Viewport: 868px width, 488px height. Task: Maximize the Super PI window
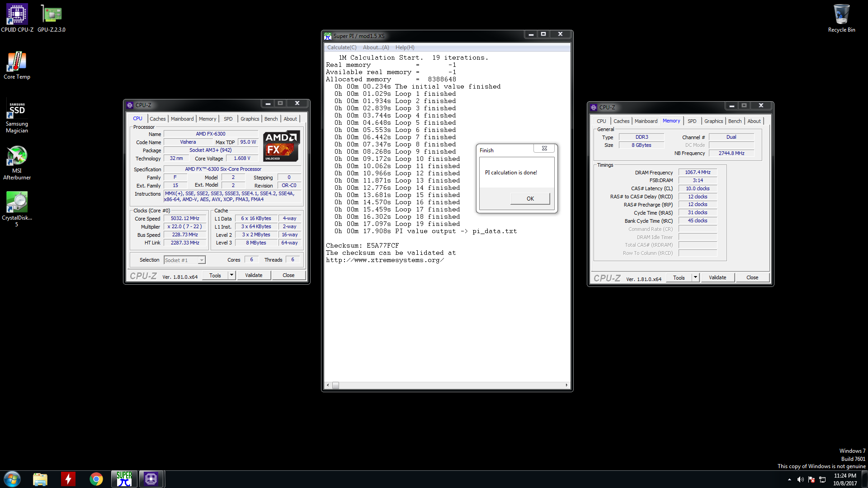click(x=544, y=34)
